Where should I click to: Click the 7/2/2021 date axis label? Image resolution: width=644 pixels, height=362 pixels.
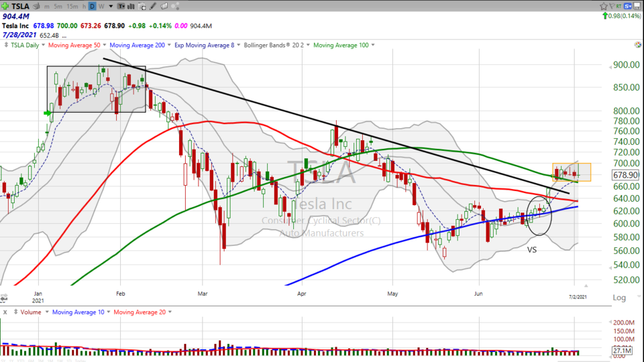pyautogui.click(x=578, y=297)
